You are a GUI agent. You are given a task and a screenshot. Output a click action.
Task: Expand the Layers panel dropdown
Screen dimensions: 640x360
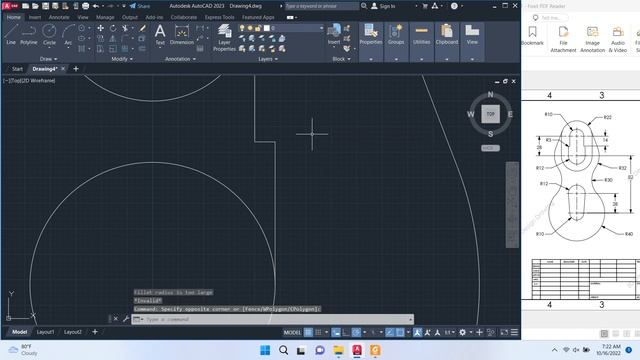[x=268, y=59]
